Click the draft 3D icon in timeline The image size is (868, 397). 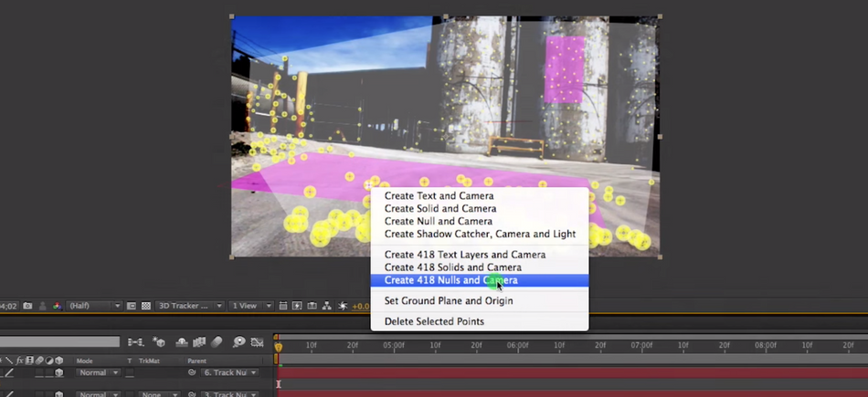[x=159, y=342]
